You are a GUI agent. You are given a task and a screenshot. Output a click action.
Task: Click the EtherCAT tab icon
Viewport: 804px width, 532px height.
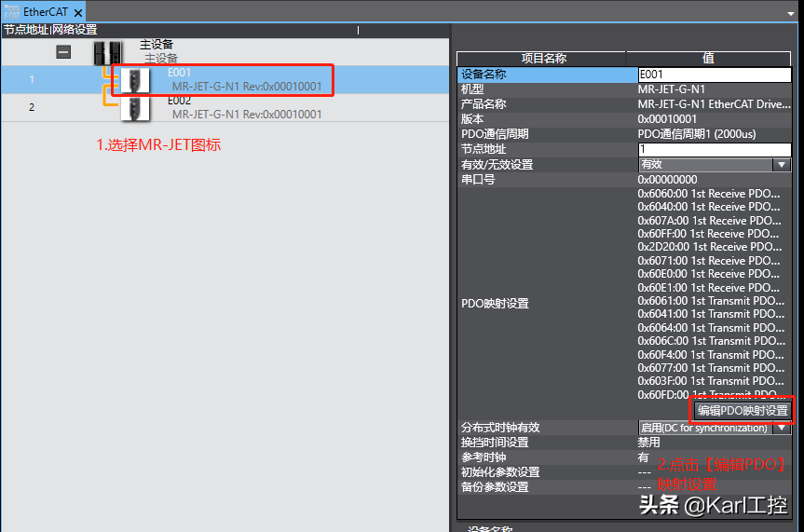(12, 12)
